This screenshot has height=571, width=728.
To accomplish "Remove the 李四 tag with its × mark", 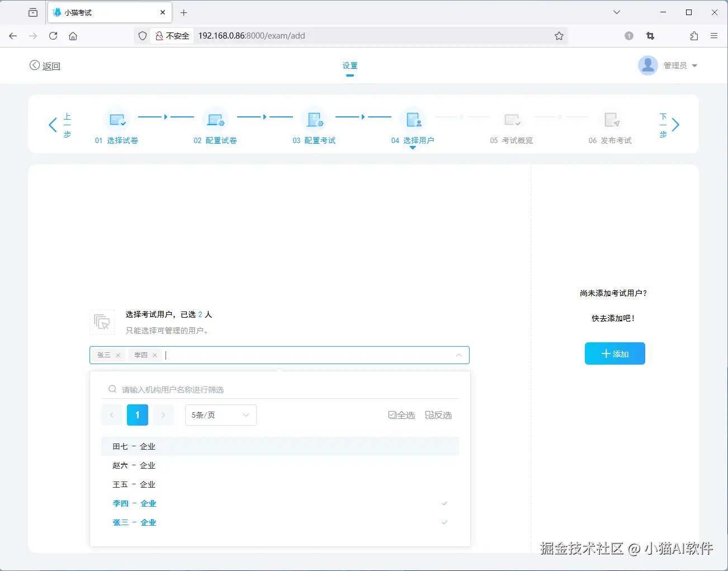I will tap(155, 355).
